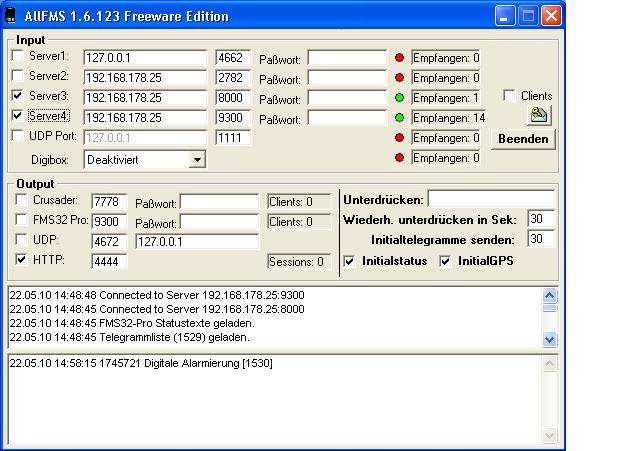Viewport: 639px width, 451px height.
Task: Uncheck the Server4 checkbox
Action: (x=17, y=115)
